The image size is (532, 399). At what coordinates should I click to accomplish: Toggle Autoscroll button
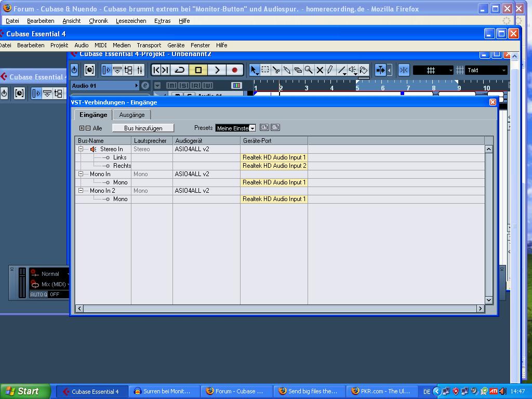(x=380, y=70)
